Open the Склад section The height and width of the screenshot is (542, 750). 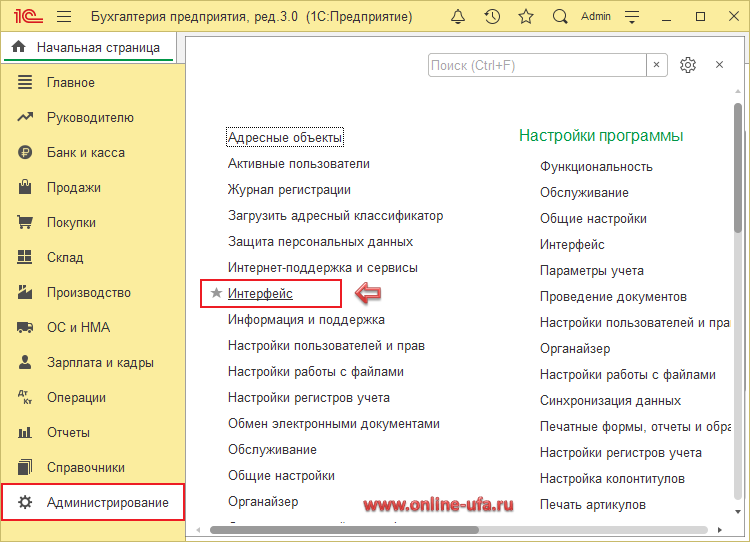pos(65,257)
